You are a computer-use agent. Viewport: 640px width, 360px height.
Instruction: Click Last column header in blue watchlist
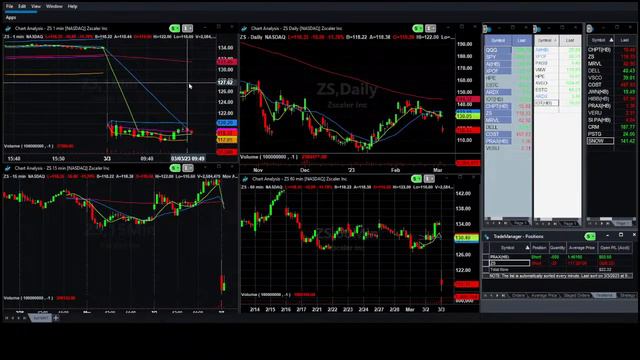coord(522,40)
